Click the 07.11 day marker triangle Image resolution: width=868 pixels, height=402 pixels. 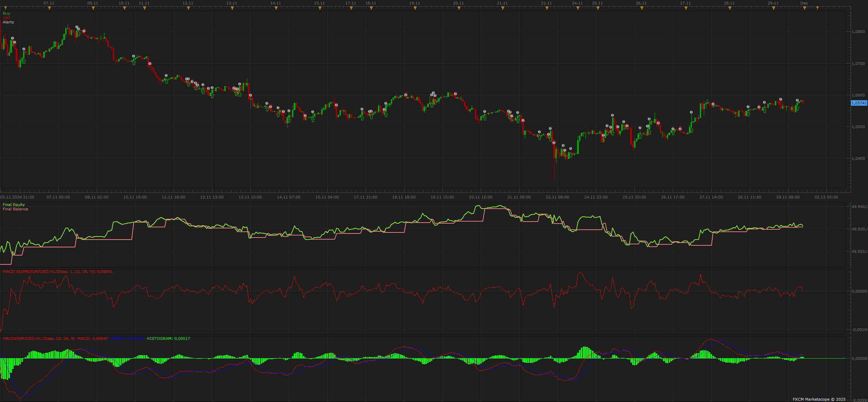pyautogui.click(x=49, y=8)
